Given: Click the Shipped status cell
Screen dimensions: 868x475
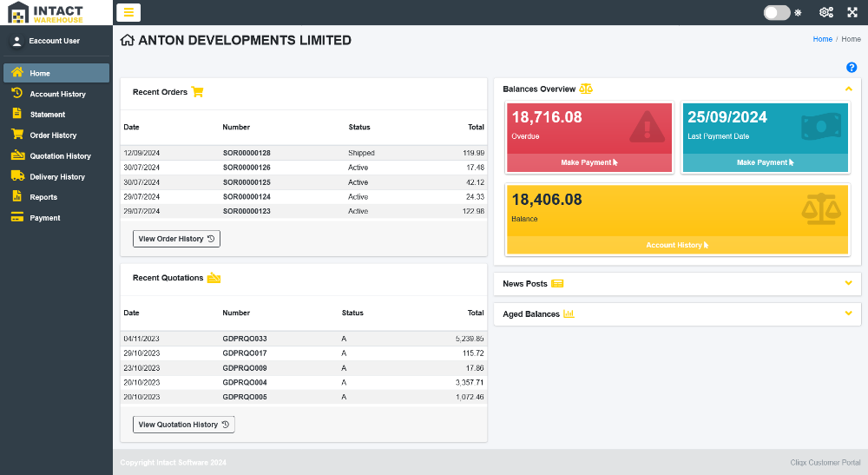Looking at the screenshot, I should (x=361, y=153).
